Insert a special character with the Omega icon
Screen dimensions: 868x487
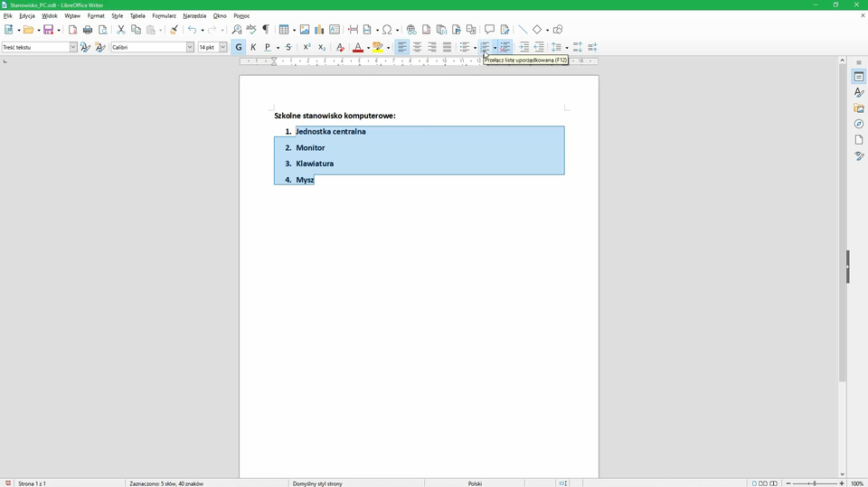pos(388,30)
